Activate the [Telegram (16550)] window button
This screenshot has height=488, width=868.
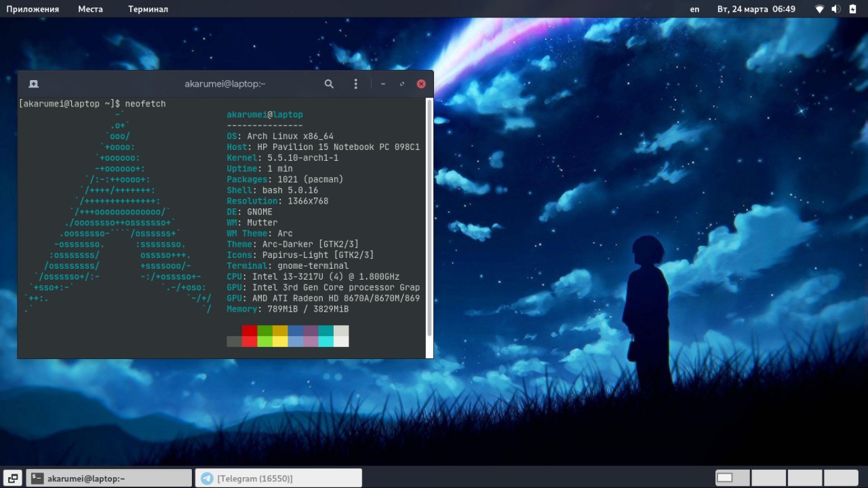(279, 478)
